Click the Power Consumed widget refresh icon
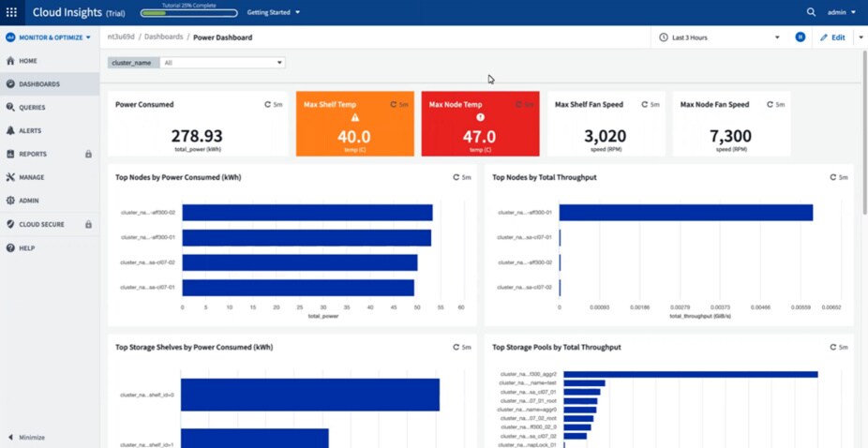The height and width of the screenshot is (448, 868). click(x=268, y=105)
